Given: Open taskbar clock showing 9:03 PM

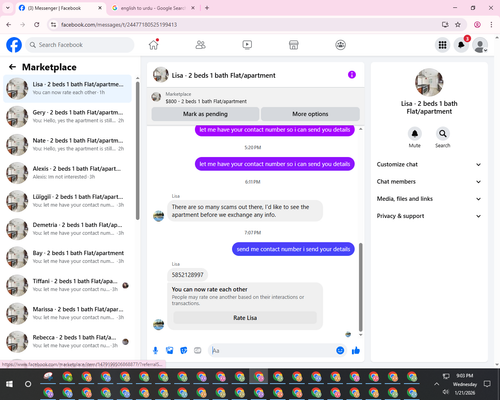Looking at the screenshot, I should [x=465, y=384].
